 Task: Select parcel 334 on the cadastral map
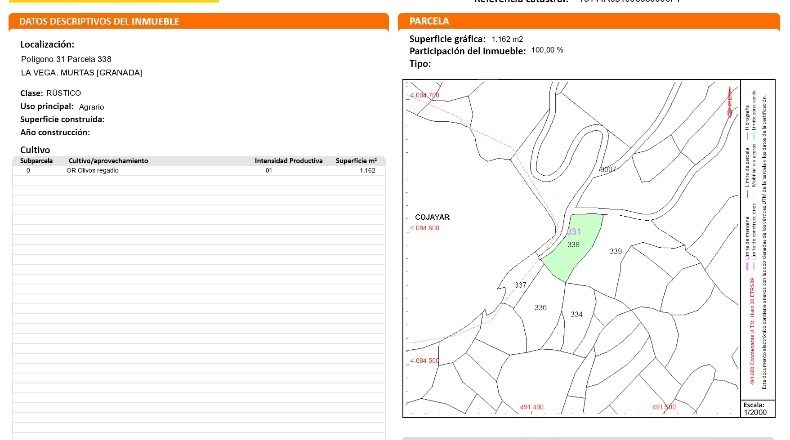[x=576, y=314]
